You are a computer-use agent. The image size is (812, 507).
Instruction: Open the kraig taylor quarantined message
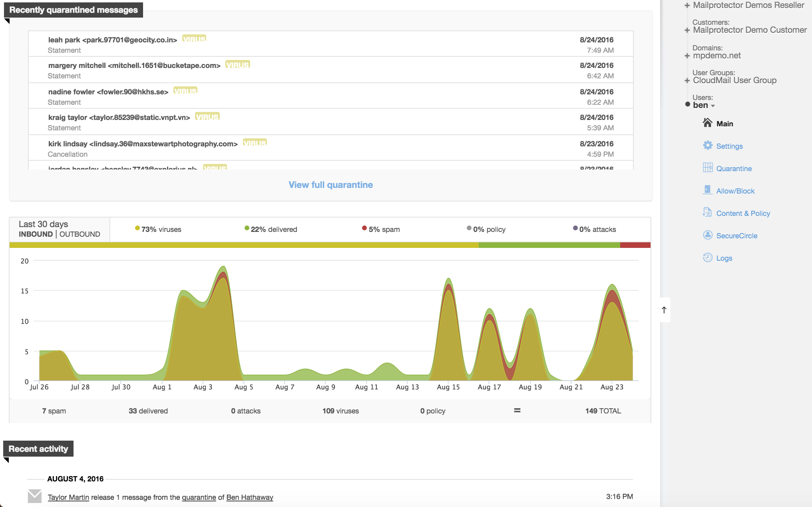click(330, 122)
